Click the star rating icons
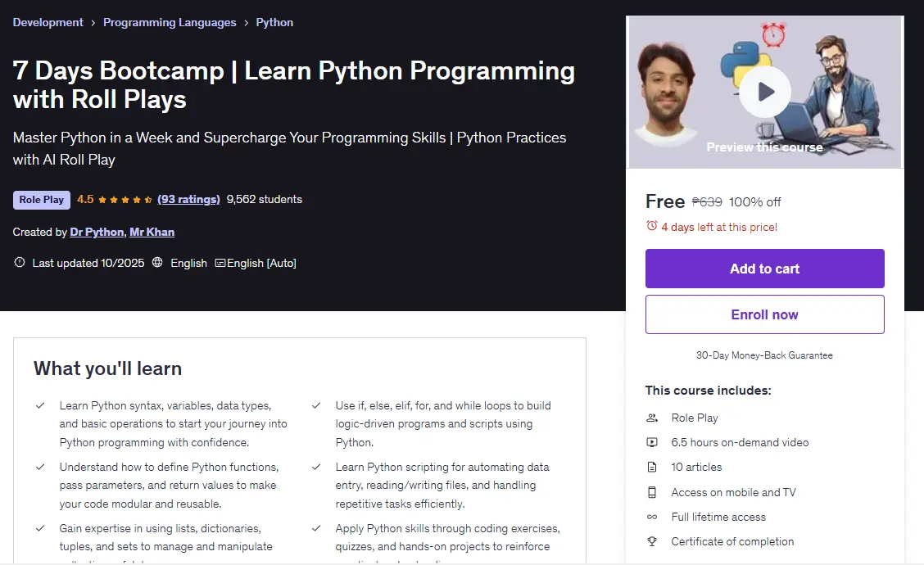The height and width of the screenshot is (565, 924). pos(125,200)
